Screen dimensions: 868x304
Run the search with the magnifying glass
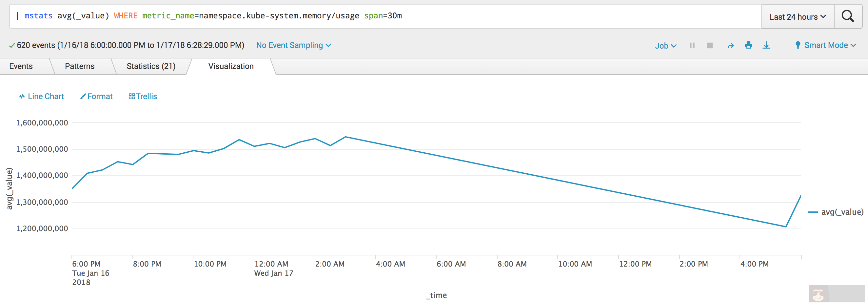[x=848, y=16]
